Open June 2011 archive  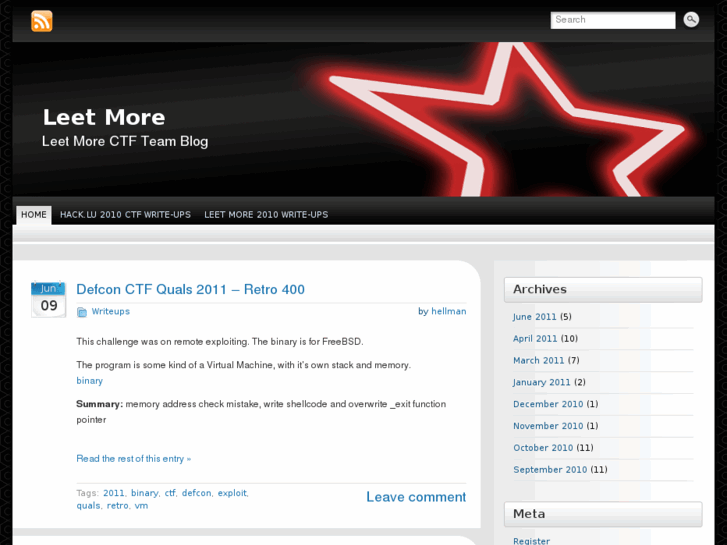[534, 317]
